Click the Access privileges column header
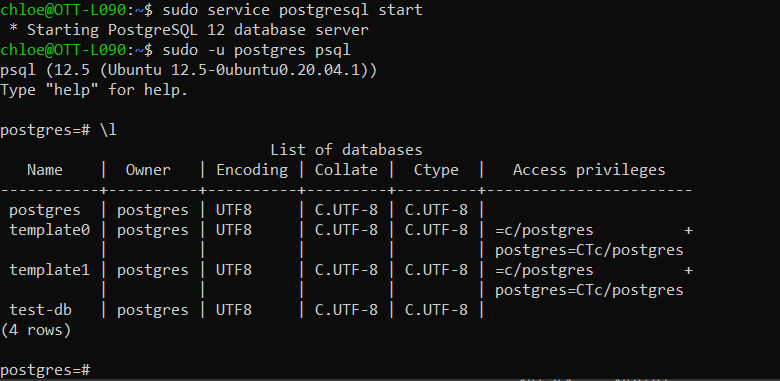This screenshot has height=381, width=780. pos(589,171)
